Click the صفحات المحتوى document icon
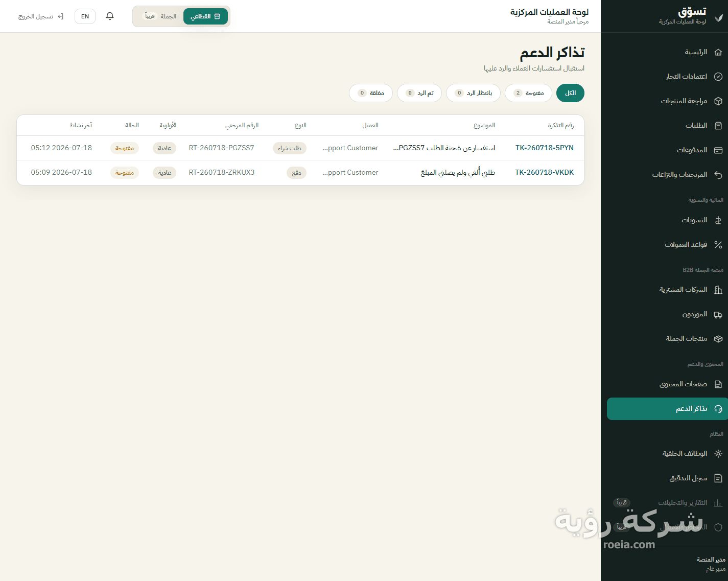Viewport: 728px width, 581px height. [x=718, y=384]
